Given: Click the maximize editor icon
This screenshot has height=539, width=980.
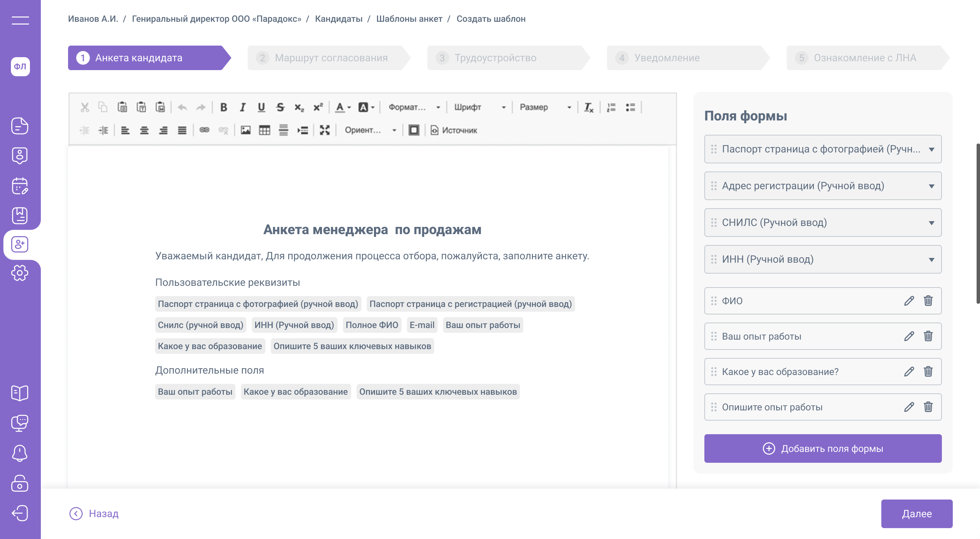Looking at the screenshot, I should (x=325, y=130).
